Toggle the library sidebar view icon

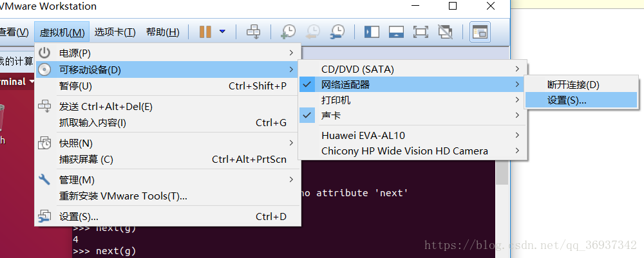pos(372,32)
